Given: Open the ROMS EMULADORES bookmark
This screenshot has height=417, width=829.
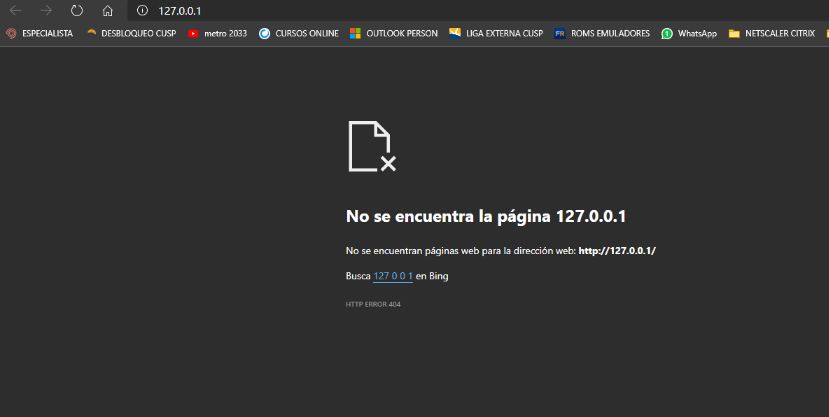Looking at the screenshot, I should [602, 33].
